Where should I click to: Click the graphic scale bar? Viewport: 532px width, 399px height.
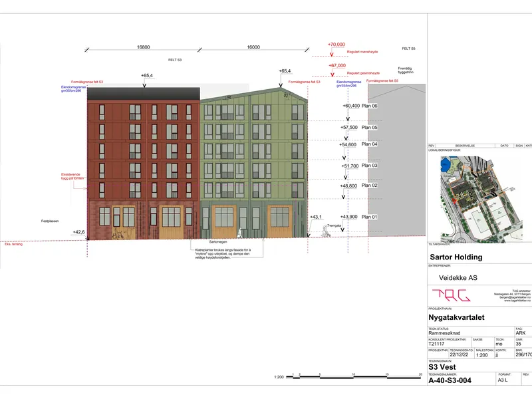[x=354, y=376]
